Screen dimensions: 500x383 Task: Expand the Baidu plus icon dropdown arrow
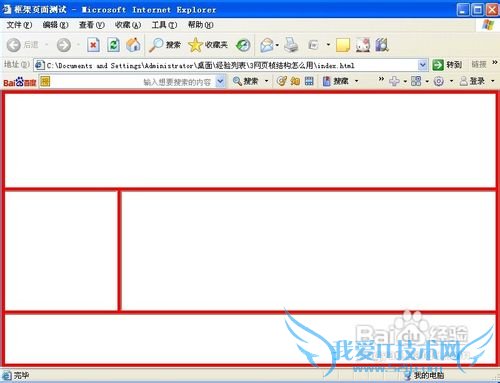(x=405, y=81)
